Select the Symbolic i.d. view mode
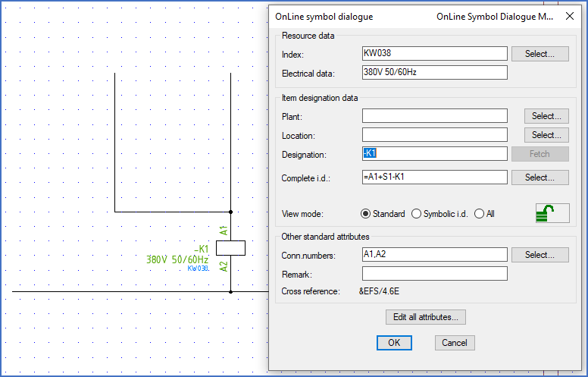Screen dimensions: 588x377 coord(416,214)
